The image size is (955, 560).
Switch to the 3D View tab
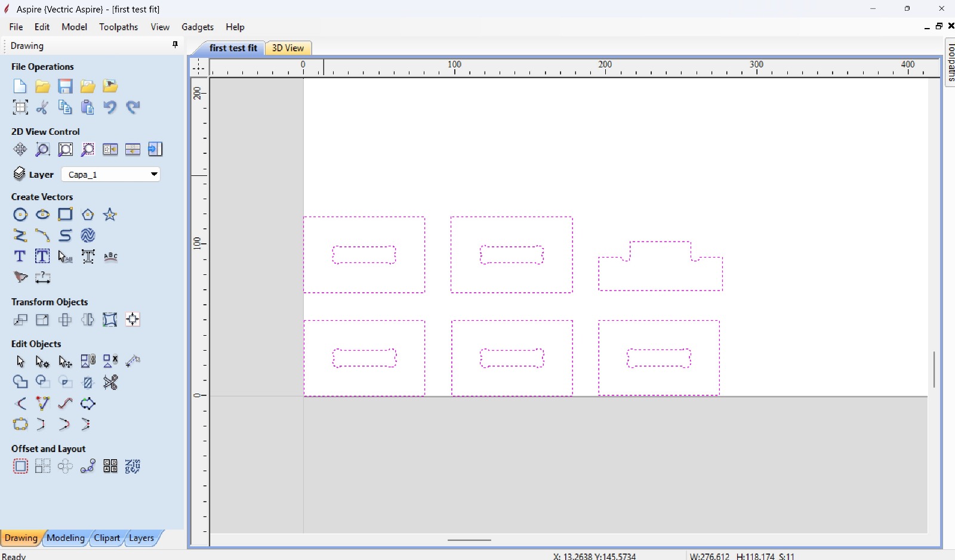[288, 48]
